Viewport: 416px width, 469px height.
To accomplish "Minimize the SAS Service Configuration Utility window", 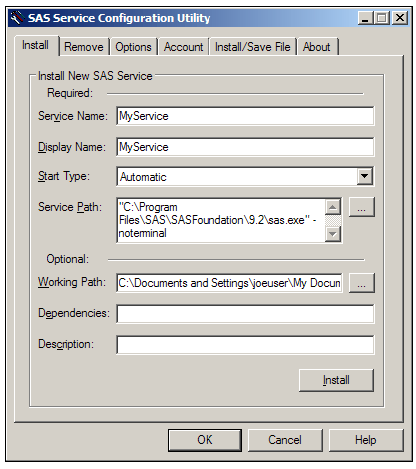I will (x=365, y=18).
